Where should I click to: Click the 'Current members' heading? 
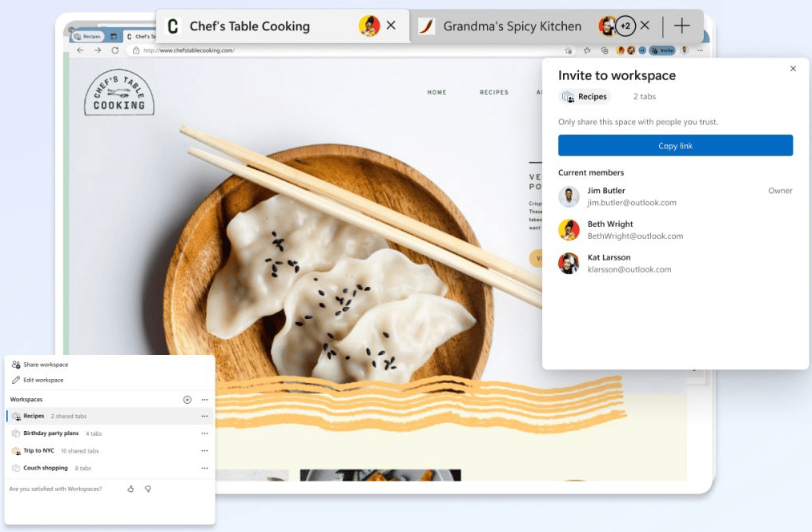(x=591, y=172)
